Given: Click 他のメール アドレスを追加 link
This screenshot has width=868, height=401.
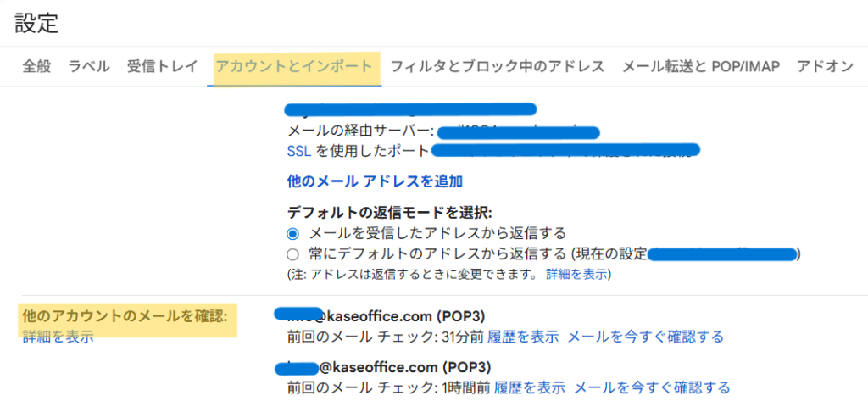Looking at the screenshot, I should pos(375,181).
